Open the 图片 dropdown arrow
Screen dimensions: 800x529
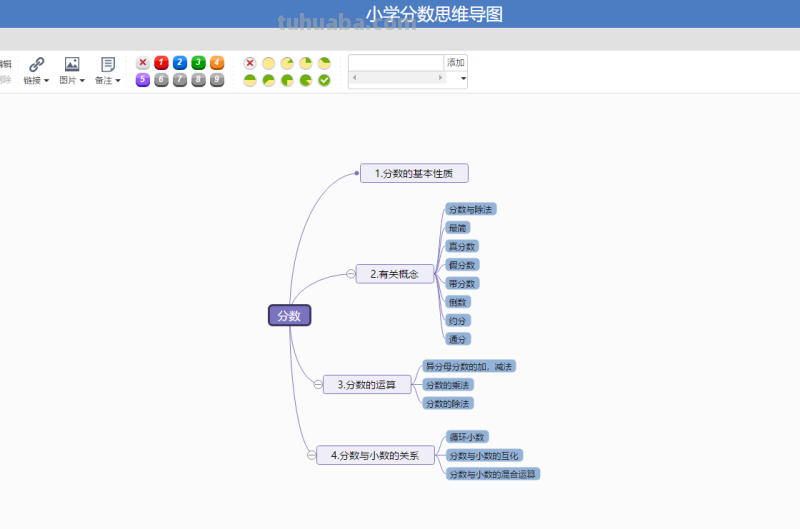82,81
